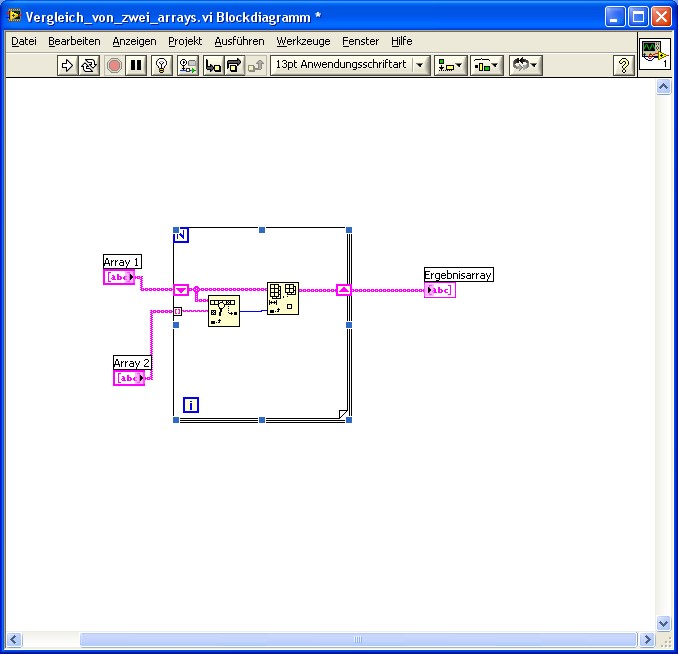
Task: Open the Datei menu
Action: point(24,41)
